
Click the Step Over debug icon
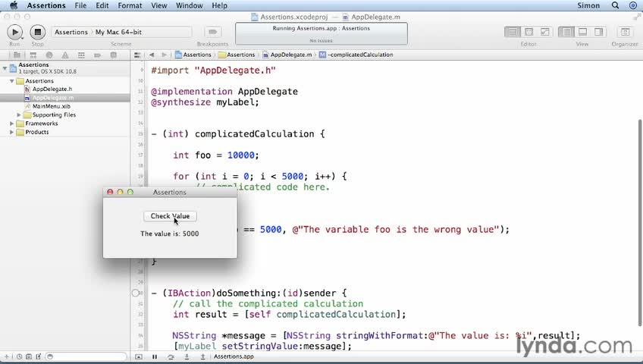click(x=171, y=356)
